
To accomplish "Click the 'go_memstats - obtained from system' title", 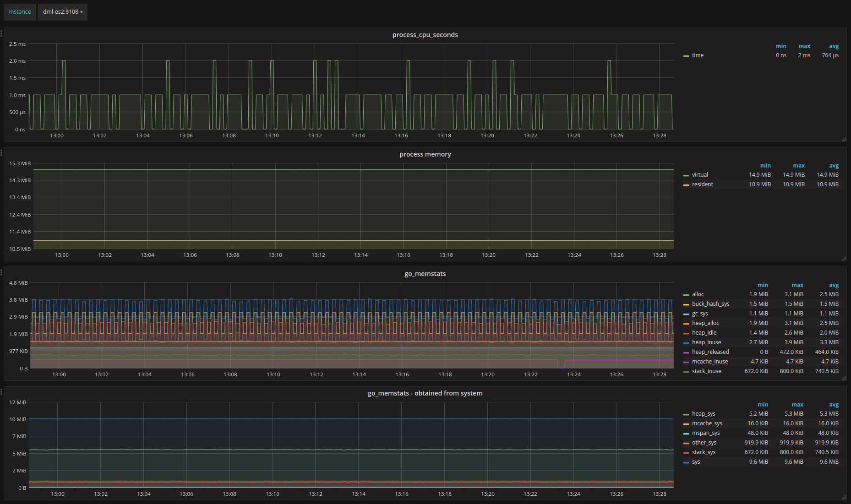I will pyautogui.click(x=425, y=393).
